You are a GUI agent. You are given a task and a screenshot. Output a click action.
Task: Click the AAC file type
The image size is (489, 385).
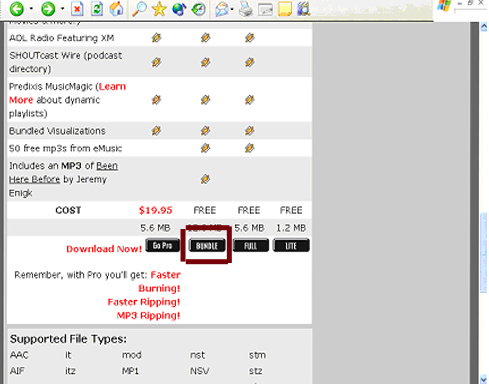click(x=19, y=355)
